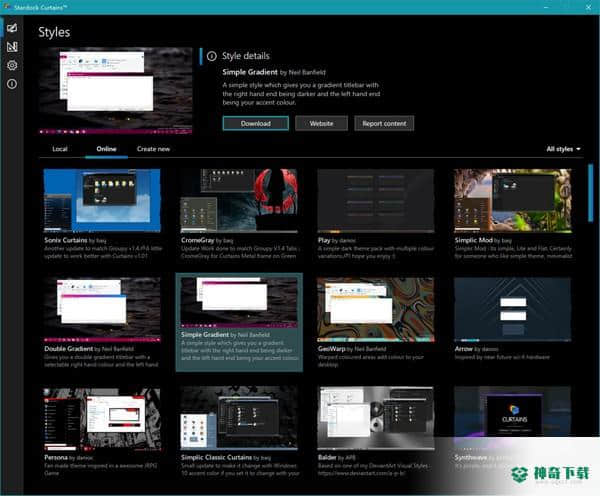The width and height of the screenshot is (600, 496).
Task: Click the 'Balder' title text
Action: pyautogui.click(x=327, y=457)
